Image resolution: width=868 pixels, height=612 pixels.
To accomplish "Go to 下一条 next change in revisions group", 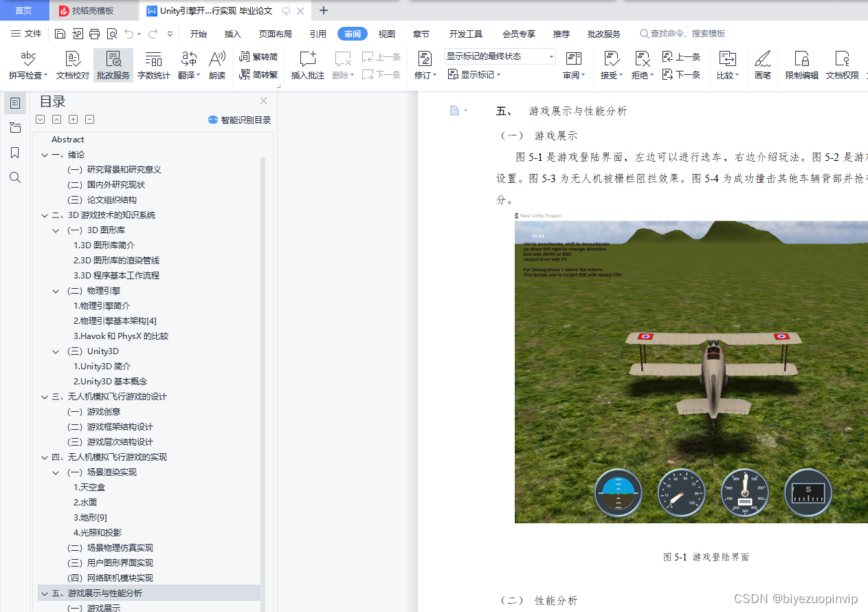I will (682, 74).
